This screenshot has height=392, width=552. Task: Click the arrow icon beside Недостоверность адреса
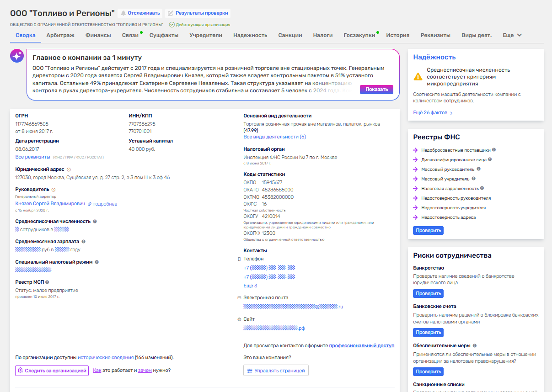415,217
